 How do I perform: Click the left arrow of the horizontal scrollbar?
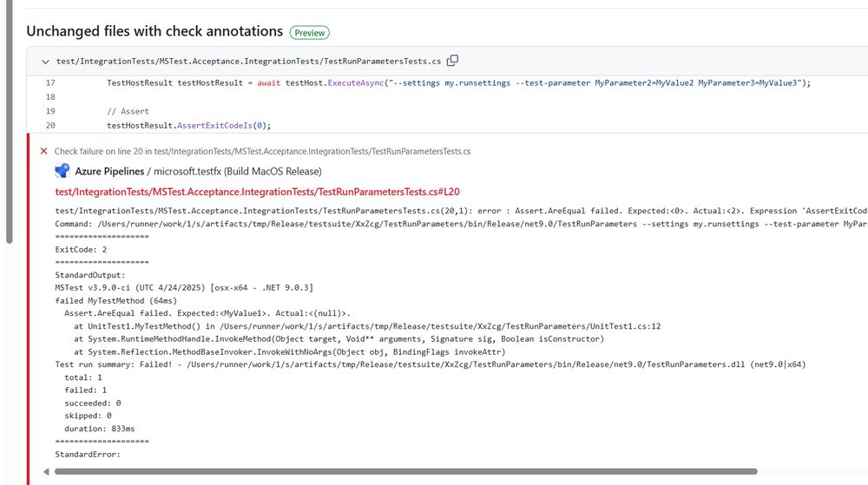click(x=46, y=472)
